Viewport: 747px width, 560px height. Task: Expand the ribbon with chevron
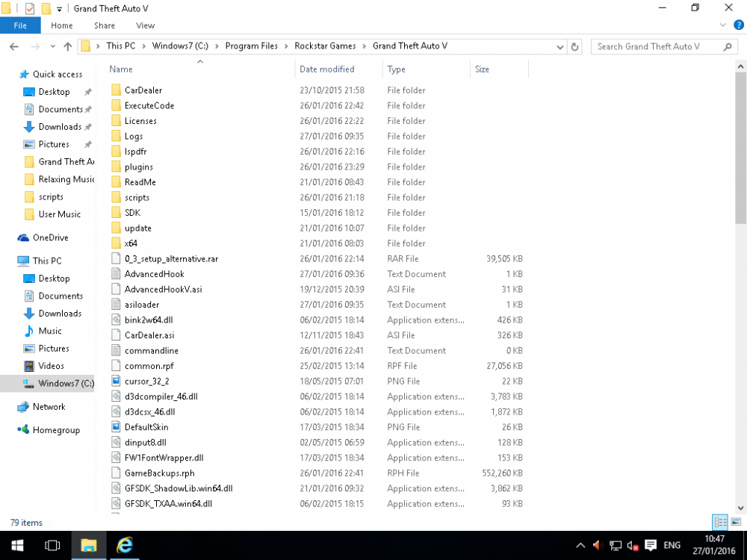click(x=722, y=25)
